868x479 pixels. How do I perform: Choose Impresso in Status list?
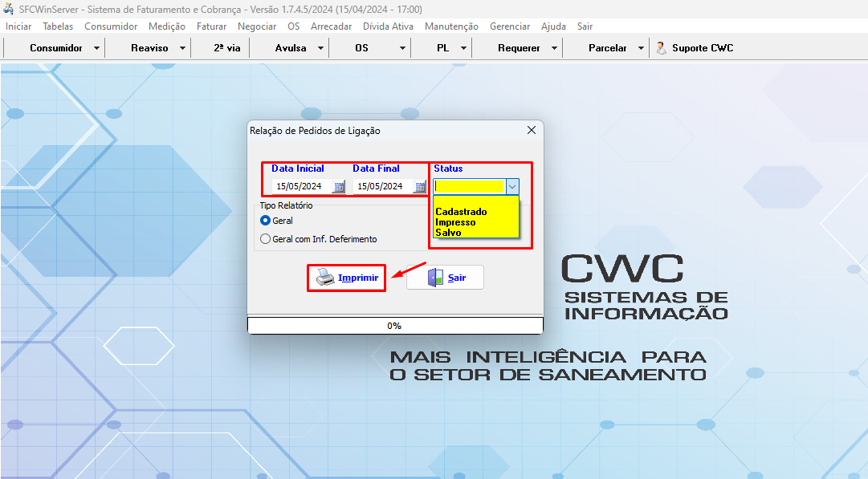(x=455, y=222)
